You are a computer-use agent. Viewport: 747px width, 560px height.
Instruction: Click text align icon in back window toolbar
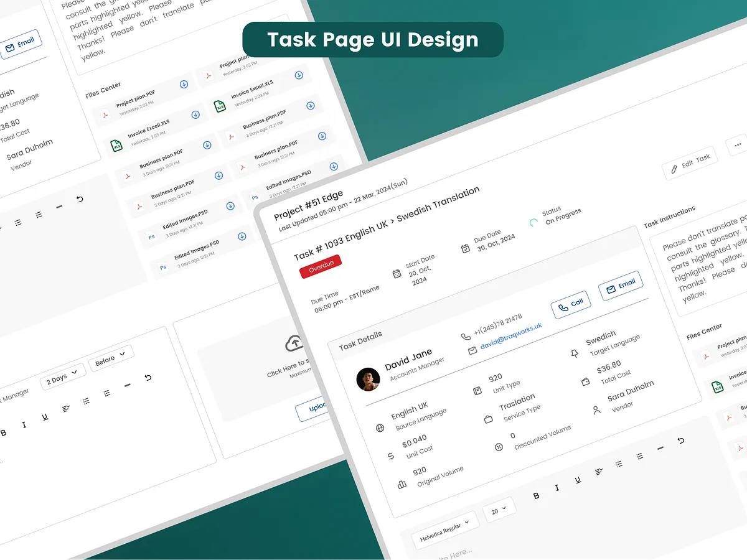pos(66,409)
